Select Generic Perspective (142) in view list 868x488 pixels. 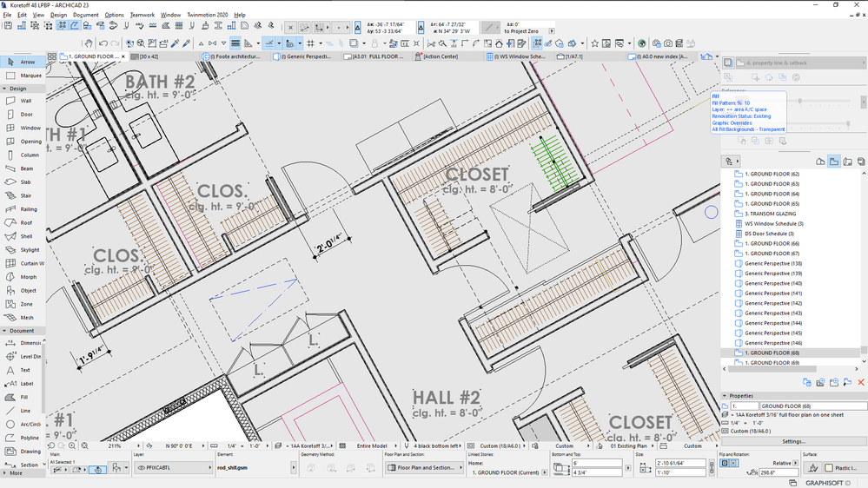773,303
